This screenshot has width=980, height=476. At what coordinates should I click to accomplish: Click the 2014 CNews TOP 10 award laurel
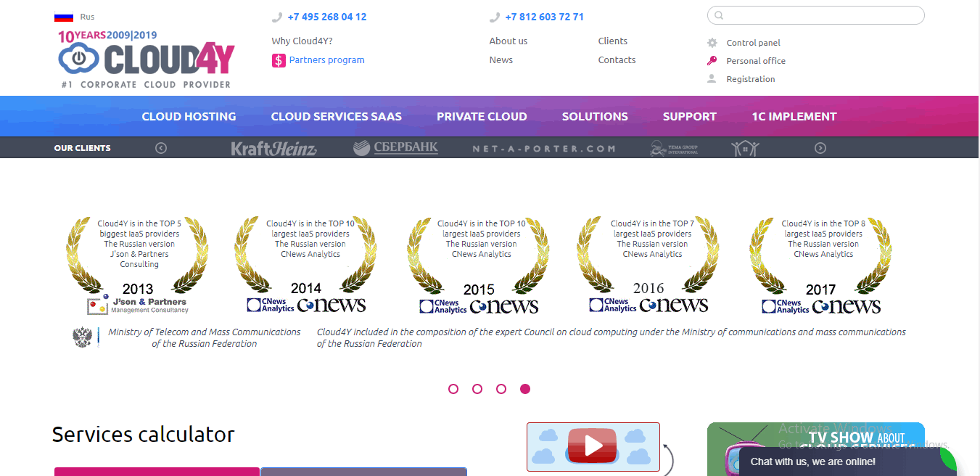[306, 265]
